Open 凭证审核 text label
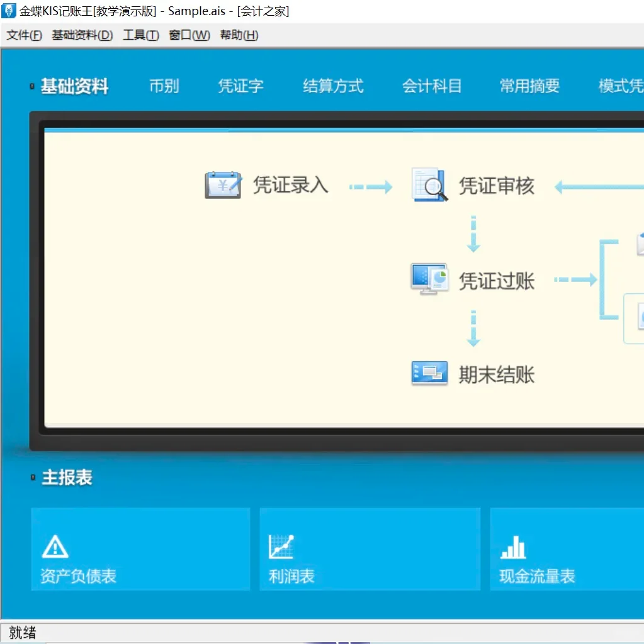Screen dimensions: 644x644 [x=497, y=186]
